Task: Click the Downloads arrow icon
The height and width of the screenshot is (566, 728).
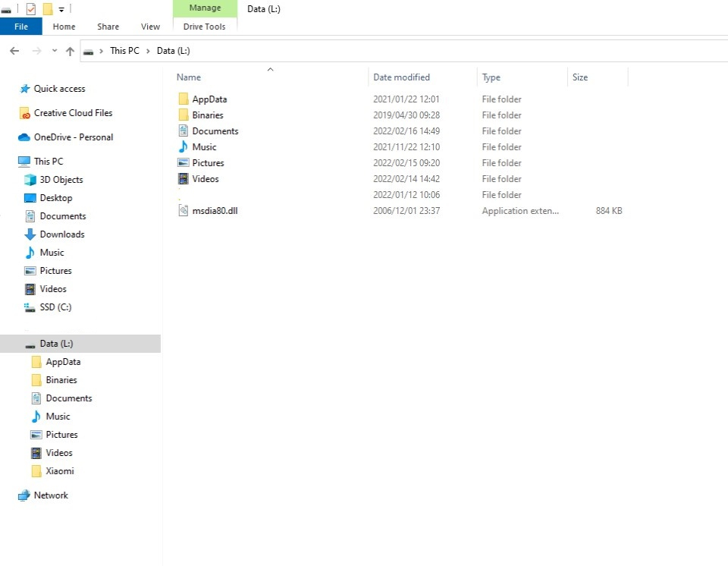Action: (30, 234)
